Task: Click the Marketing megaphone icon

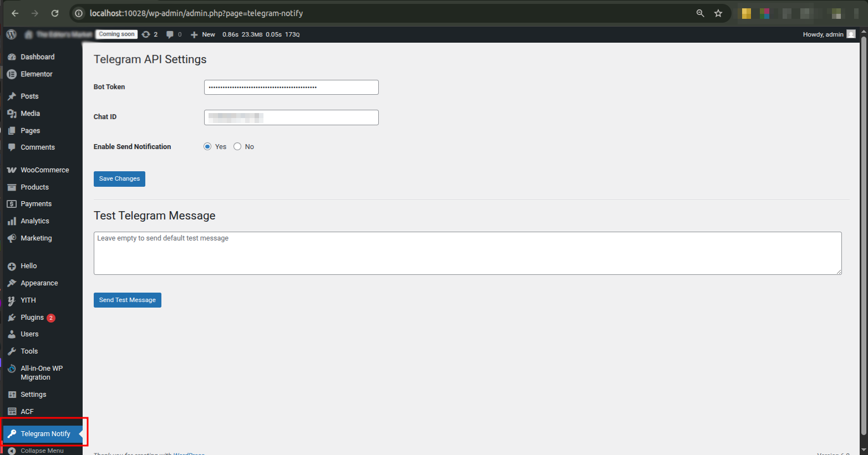Action: pyautogui.click(x=12, y=238)
